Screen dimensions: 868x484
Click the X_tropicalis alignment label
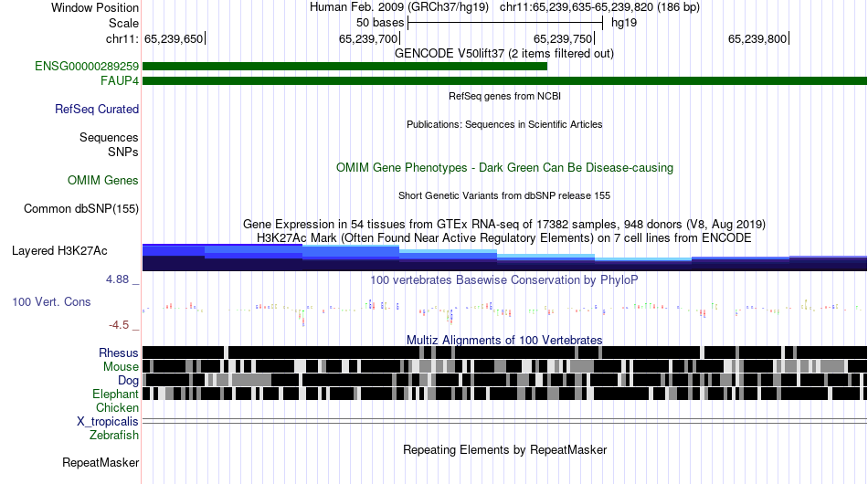click(108, 422)
